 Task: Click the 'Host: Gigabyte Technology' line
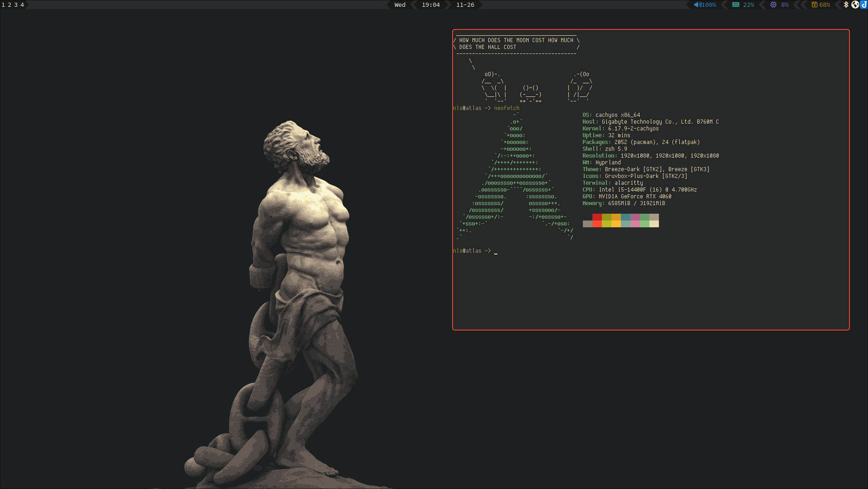click(651, 122)
